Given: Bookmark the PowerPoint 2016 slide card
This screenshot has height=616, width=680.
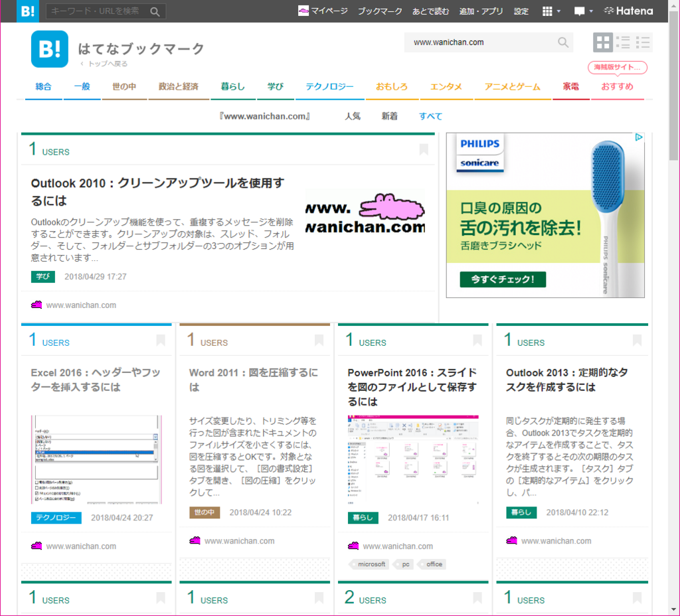Looking at the screenshot, I should [477, 341].
